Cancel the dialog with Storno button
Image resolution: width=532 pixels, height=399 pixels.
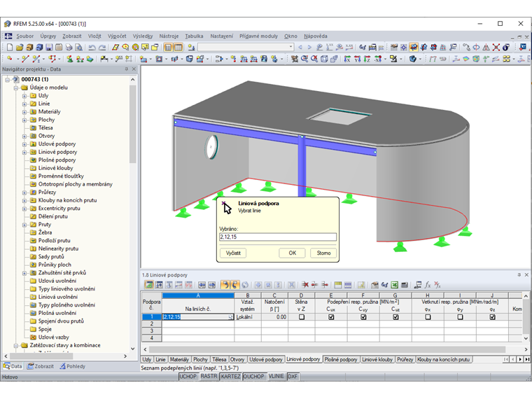coord(323,253)
